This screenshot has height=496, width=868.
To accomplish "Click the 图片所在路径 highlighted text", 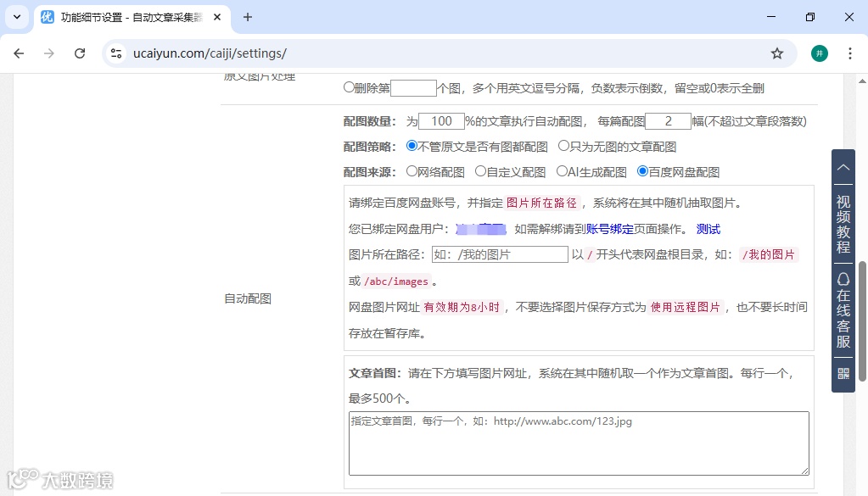I will coord(541,203).
